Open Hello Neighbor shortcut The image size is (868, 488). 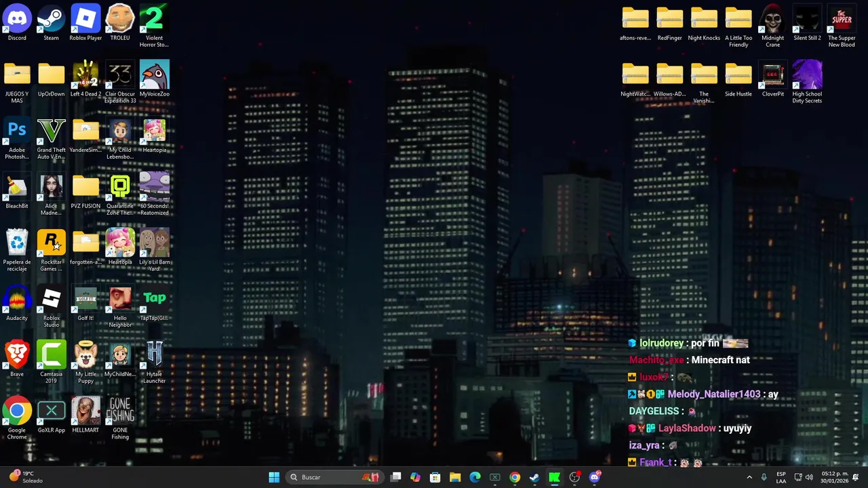point(120,307)
